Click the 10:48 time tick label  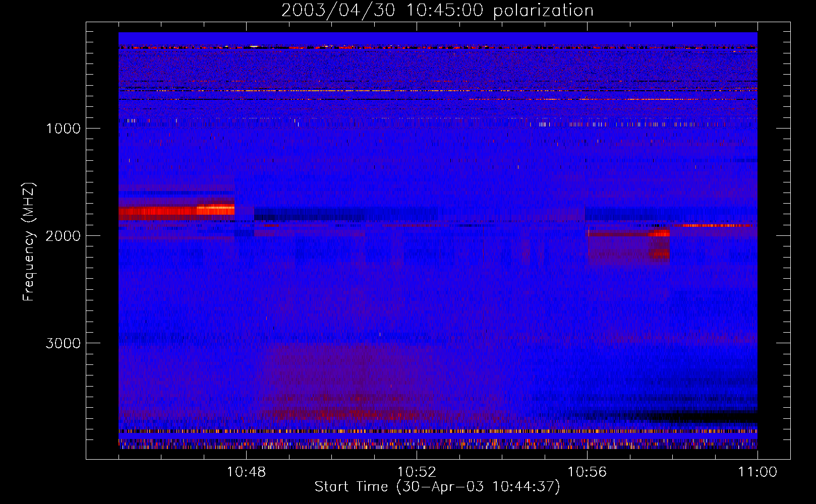point(246,472)
